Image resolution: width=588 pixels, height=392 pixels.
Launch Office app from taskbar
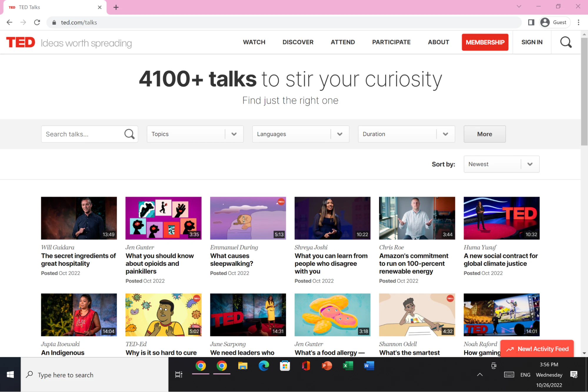pos(306,366)
